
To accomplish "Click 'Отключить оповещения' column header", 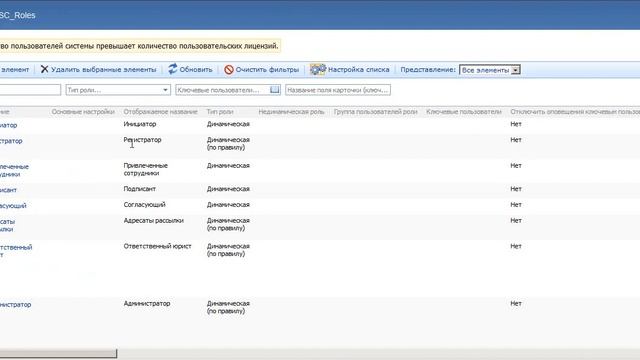I will click(575, 111).
